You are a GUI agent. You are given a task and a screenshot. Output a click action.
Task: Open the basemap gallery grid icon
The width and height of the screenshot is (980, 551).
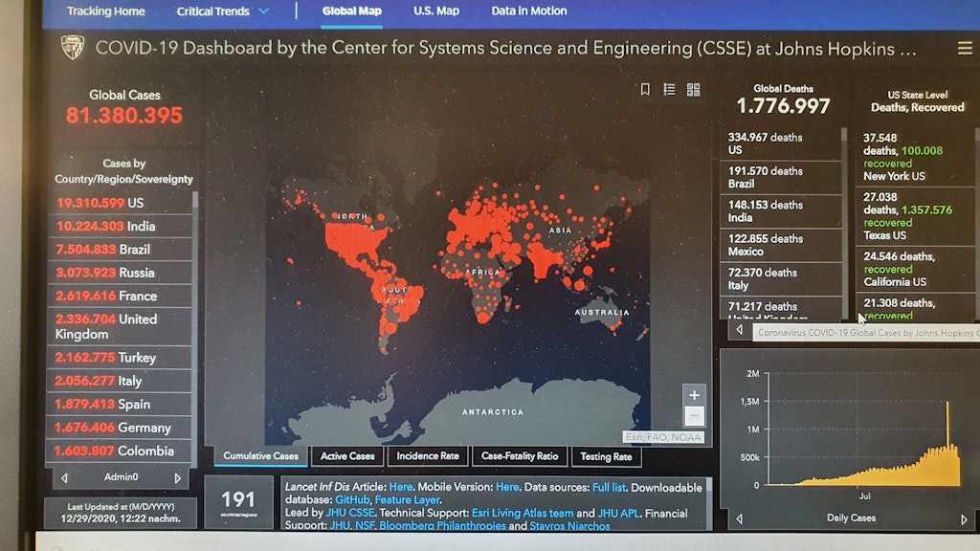coord(693,89)
